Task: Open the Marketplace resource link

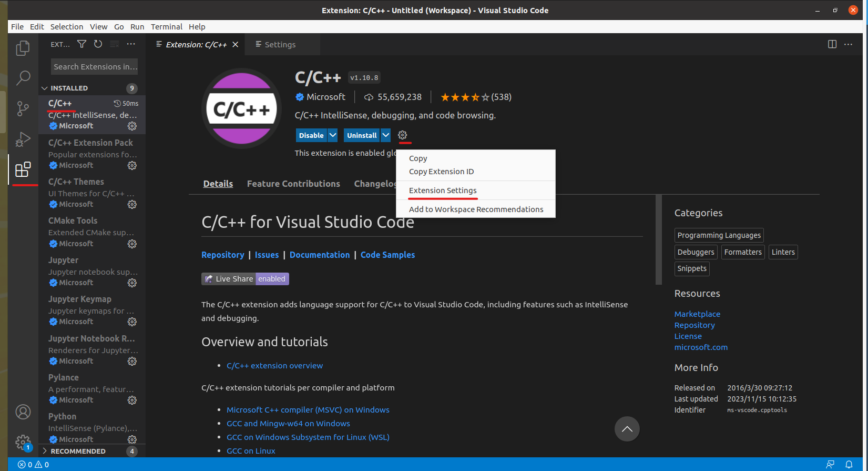Action: click(697, 314)
